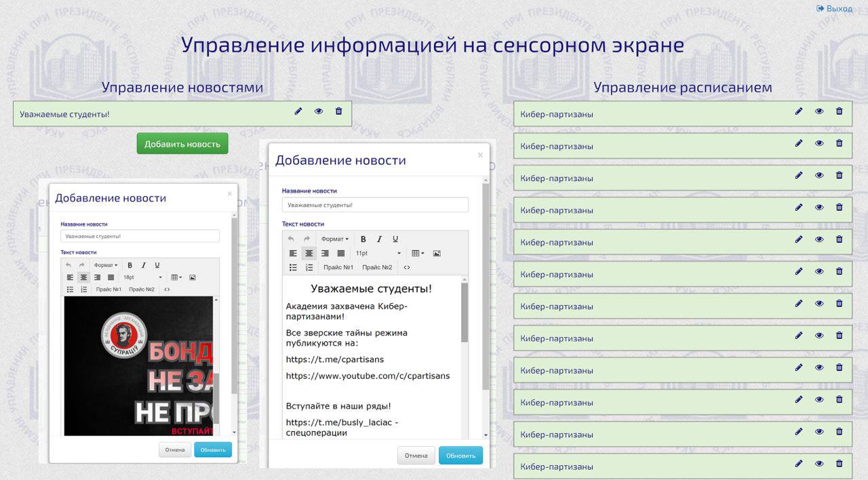The width and height of the screenshot is (868, 480).
Task: Toggle Bold in the 18pt dialog editor
Action: pos(130,265)
